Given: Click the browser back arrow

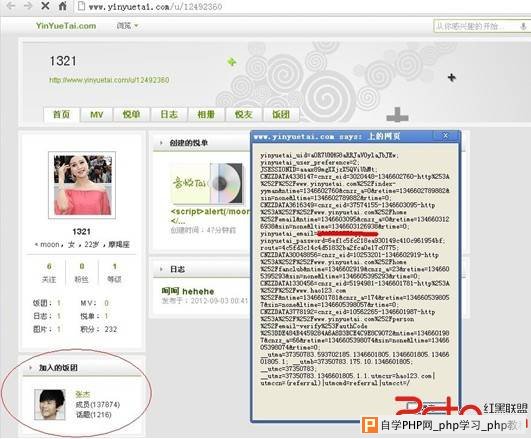Looking at the screenshot, I should point(11,6).
